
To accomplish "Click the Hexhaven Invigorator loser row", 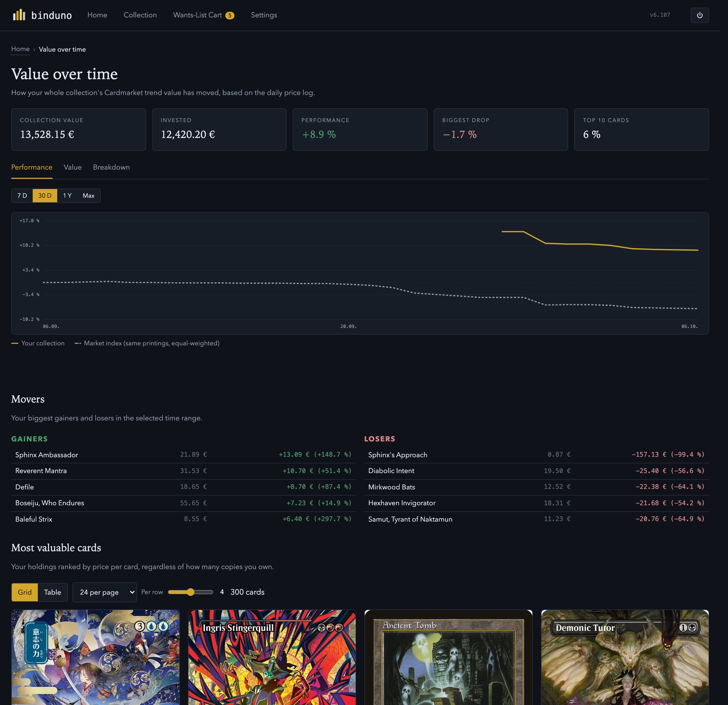I will tap(536, 503).
